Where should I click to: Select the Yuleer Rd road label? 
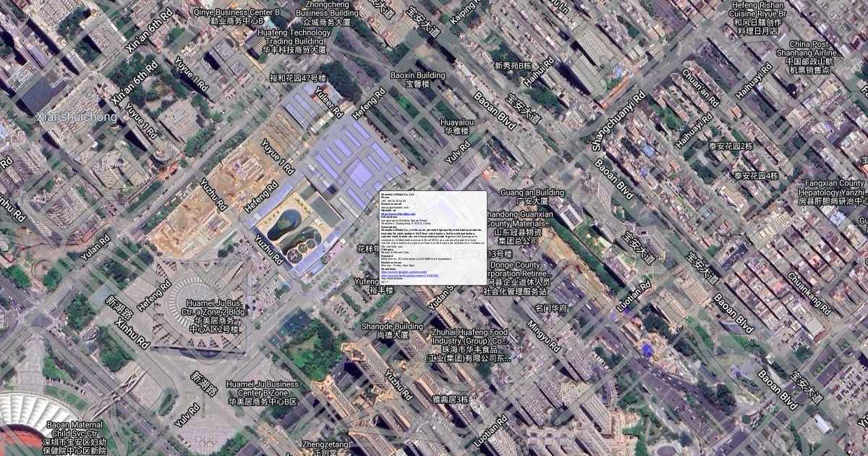tap(328, 104)
